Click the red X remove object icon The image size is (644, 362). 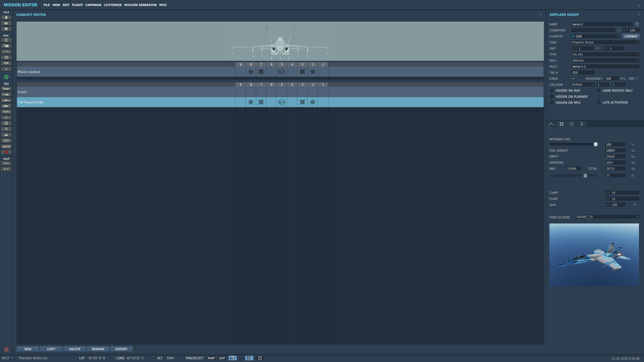6,152
